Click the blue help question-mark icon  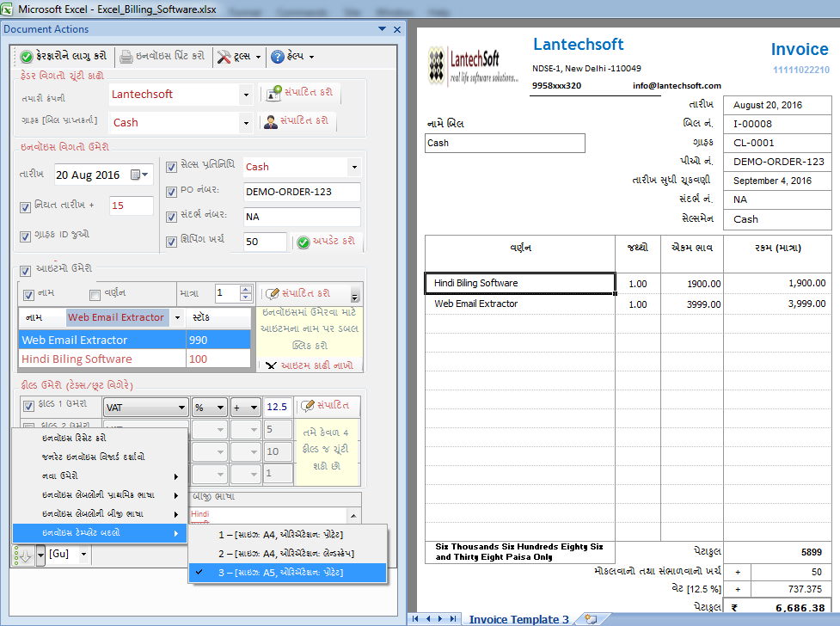pyautogui.click(x=277, y=56)
